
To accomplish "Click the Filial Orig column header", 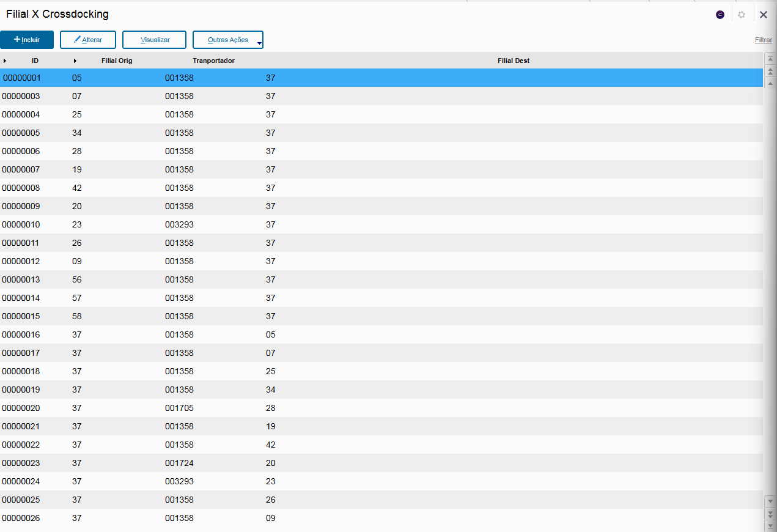I will click(117, 61).
